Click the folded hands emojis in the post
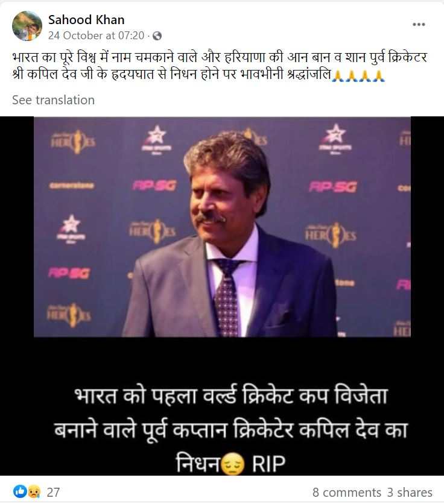444x504 pixels. click(x=358, y=76)
